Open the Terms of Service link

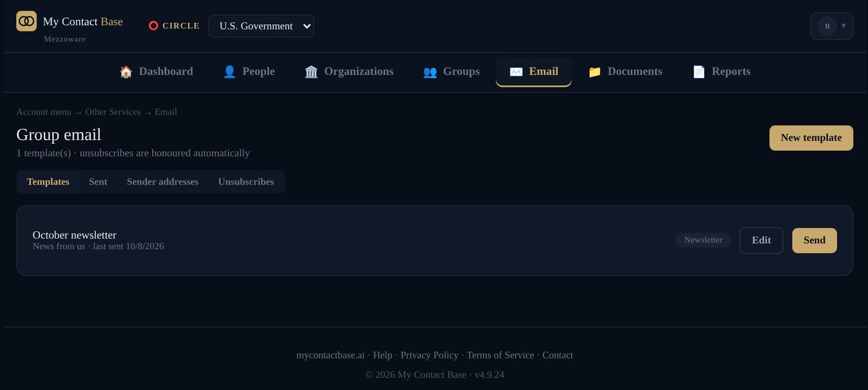(500, 355)
